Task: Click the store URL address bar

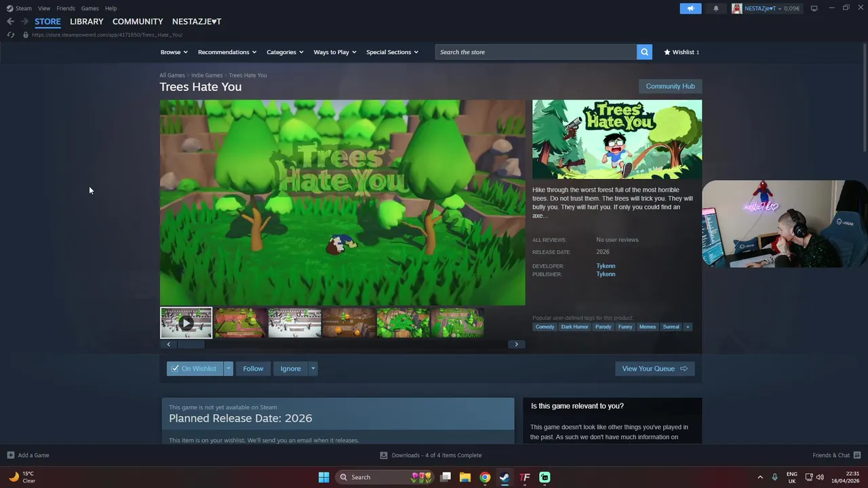Action: [107, 35]
